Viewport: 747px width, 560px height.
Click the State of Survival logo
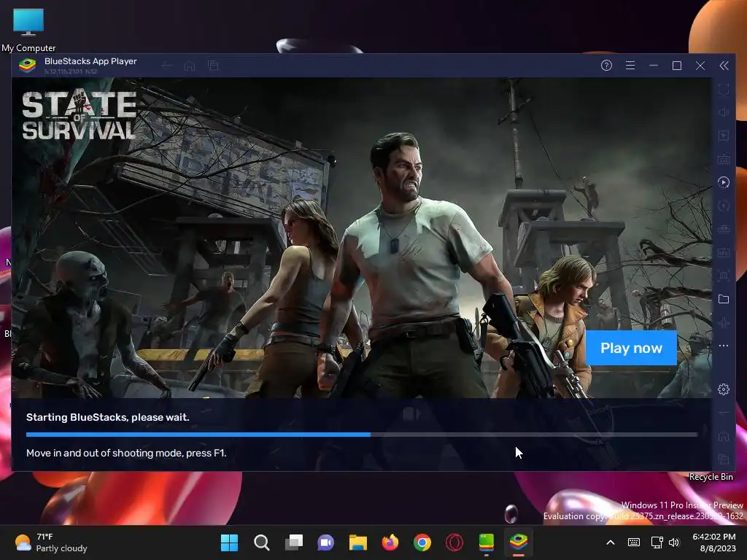pos(79,116)
